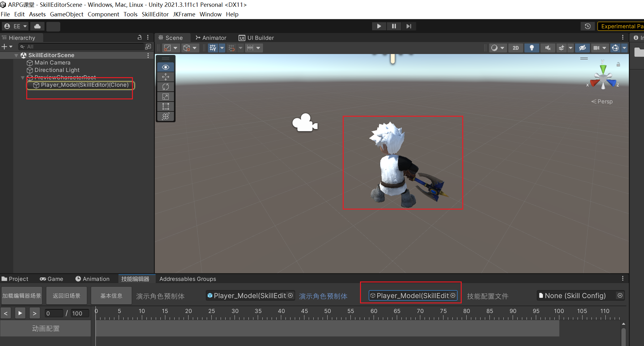Switch to the Animator tab
The height and width of the screenshot is (346, 644).
211,38
